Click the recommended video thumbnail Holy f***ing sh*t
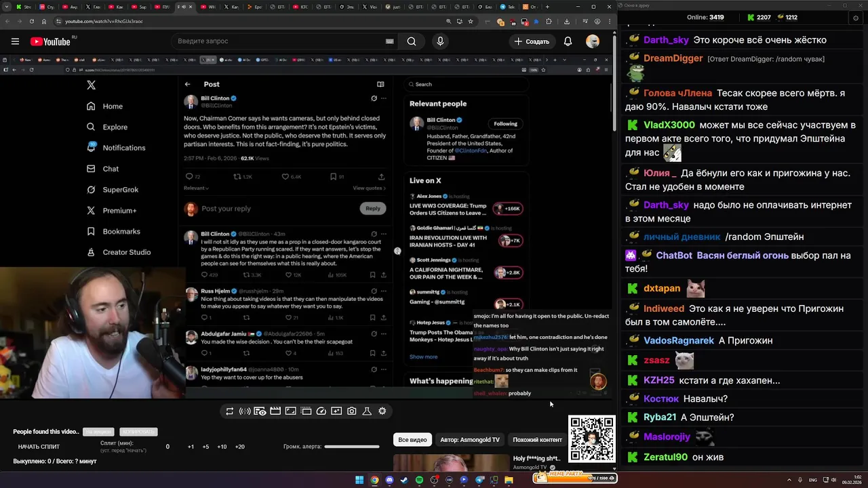Screen dimensions: 868x488 tap(450, 462)
